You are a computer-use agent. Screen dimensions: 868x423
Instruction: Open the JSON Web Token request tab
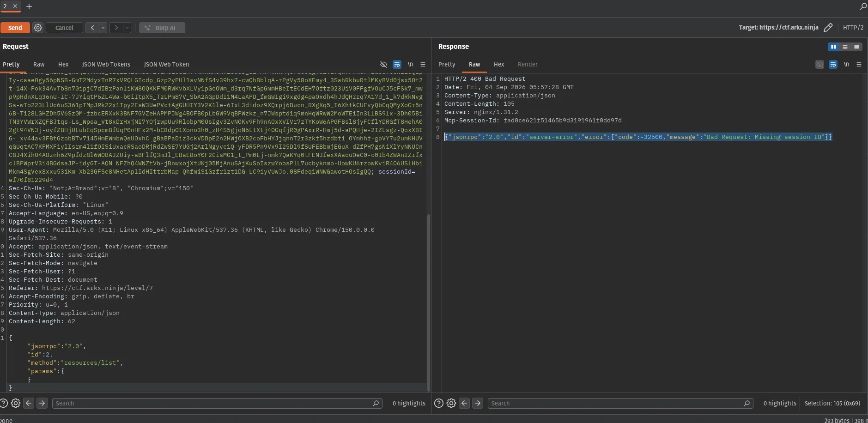click(x=166, y=64)
